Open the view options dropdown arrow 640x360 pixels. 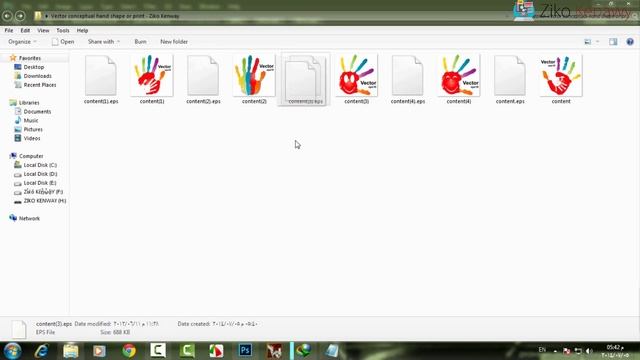click(x=598, y=42)
